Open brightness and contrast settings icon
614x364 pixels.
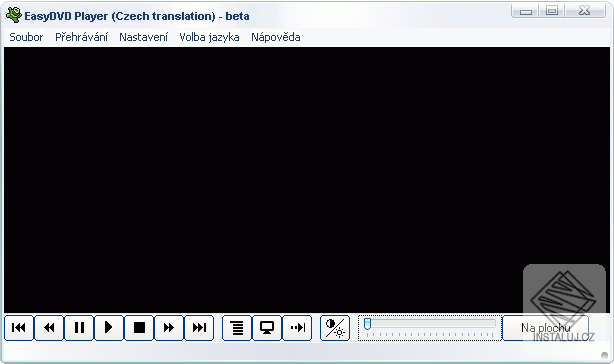(335, 328)
